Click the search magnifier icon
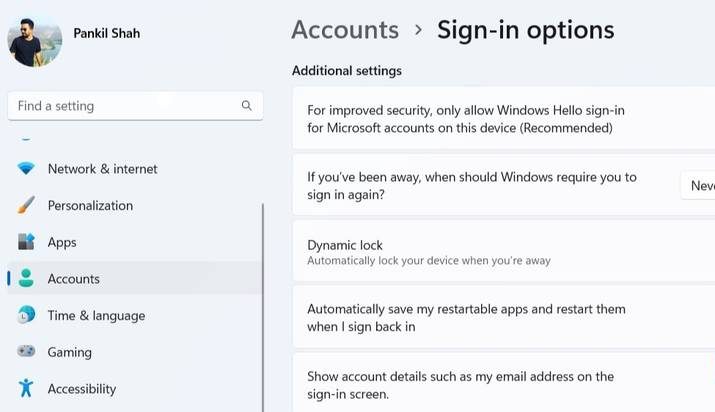This screenshot has width=715, height=412. (x=247, y=106)
